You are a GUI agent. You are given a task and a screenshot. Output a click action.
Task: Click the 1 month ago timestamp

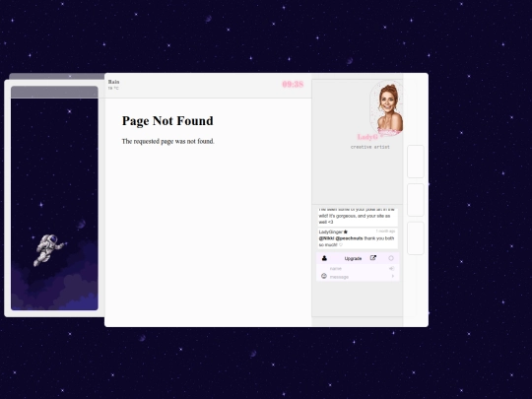pyautogui.click(x=385, y=232)
